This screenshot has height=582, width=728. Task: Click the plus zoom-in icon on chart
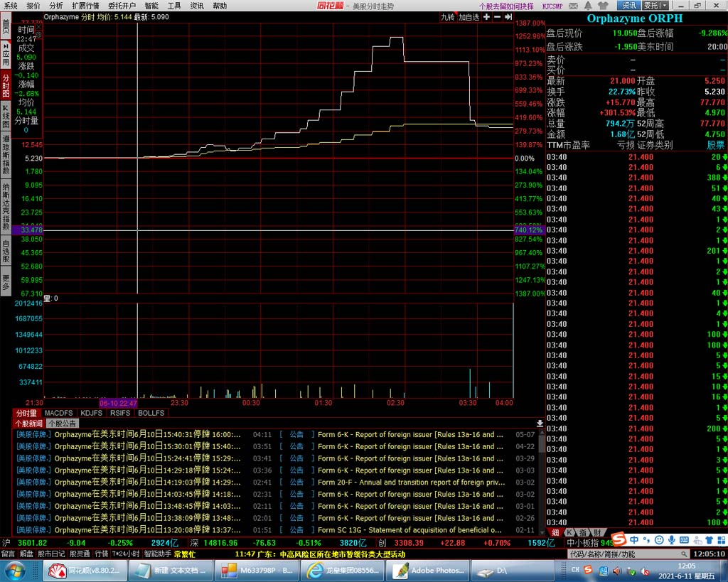click(486, 17)
